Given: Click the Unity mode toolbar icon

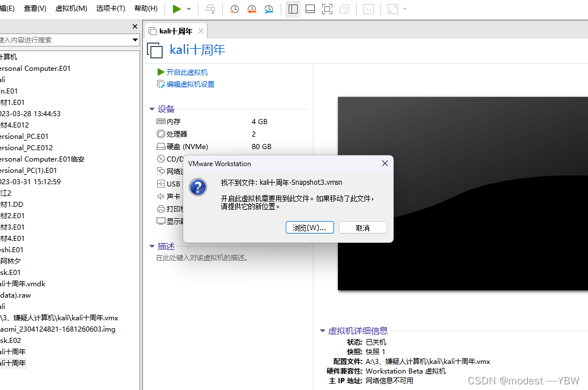Looking at the screenshot, I should [344, 9].
